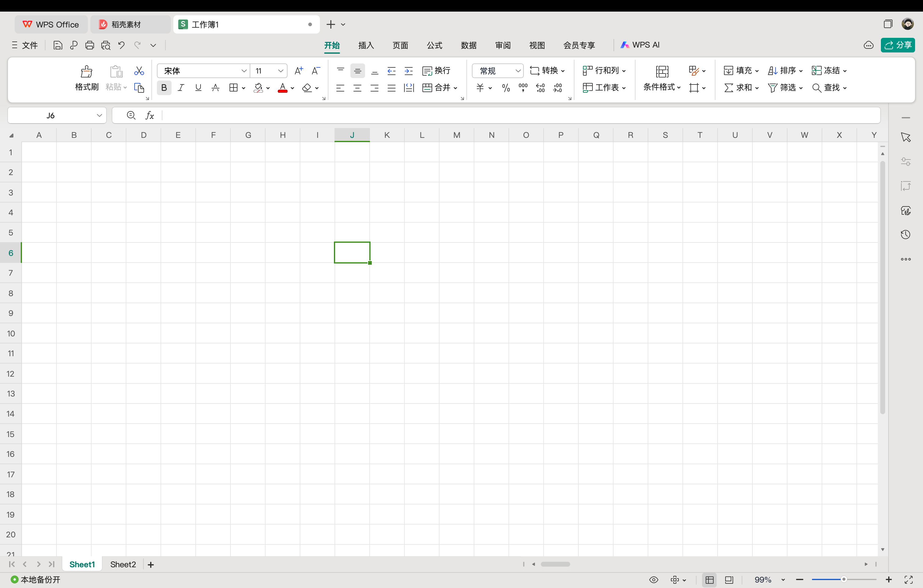The image size is (923, 588).
Task: Toggle the eye protection mode icon
Action: click(x=653, y=579)
